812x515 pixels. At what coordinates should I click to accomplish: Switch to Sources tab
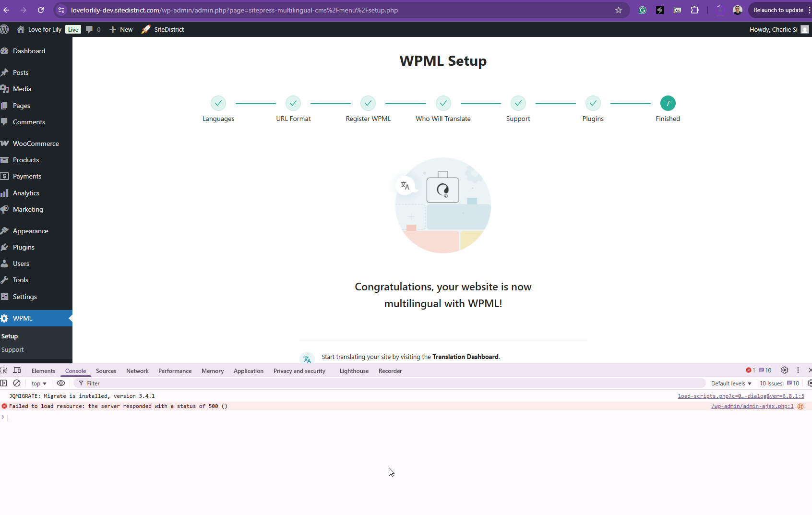click(106, 371)
